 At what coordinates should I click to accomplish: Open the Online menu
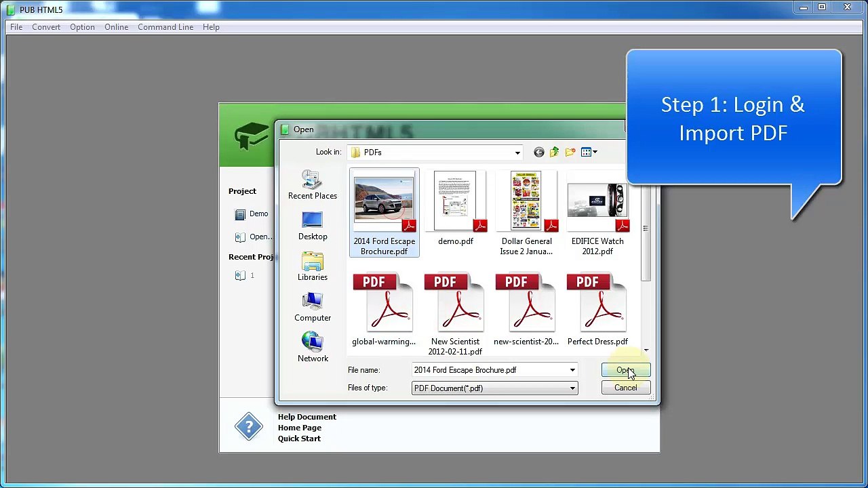[x=116, y=27]
